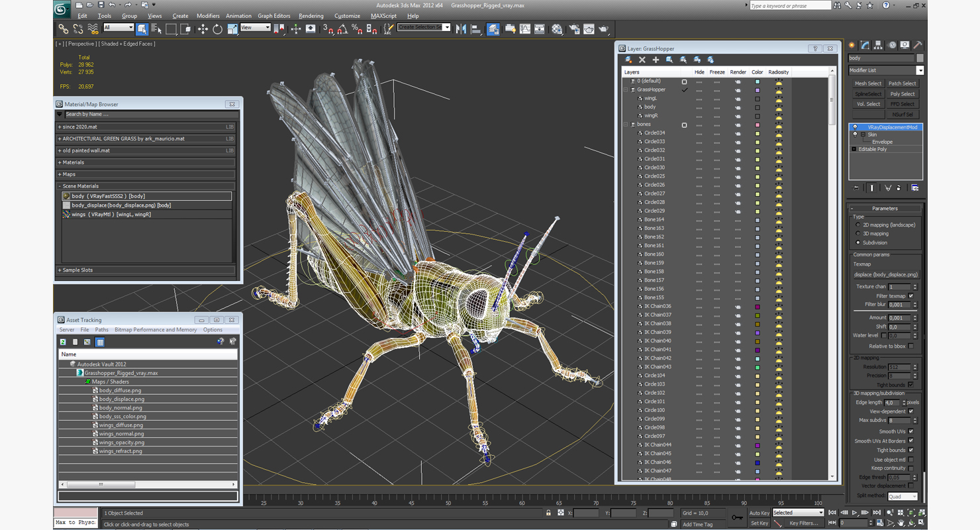This screenshot has width=980, height=530.
Task: Click the displace (body_displace.png) texmap button
Action: [886, 274]
